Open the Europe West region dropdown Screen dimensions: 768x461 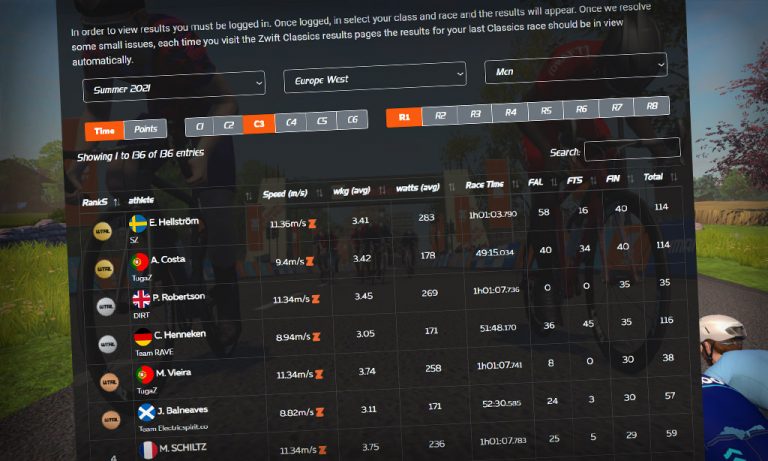(375, 77)
